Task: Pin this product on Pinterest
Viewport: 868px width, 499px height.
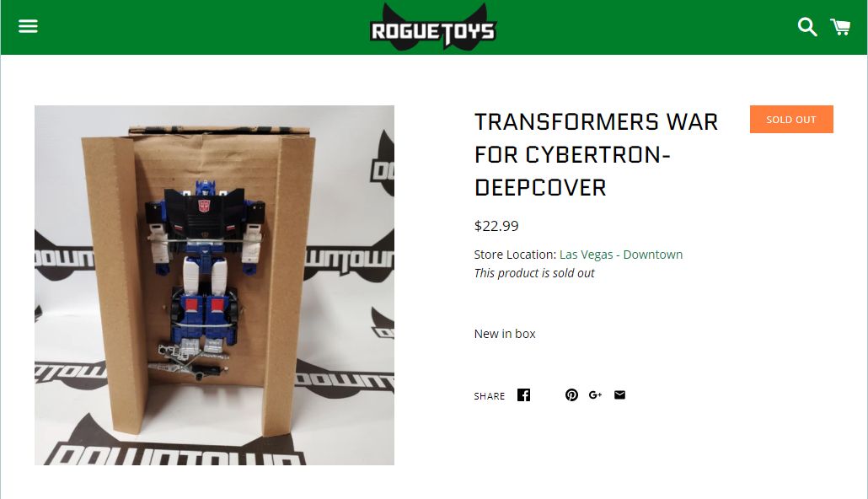Action: (x=572, y=394)
